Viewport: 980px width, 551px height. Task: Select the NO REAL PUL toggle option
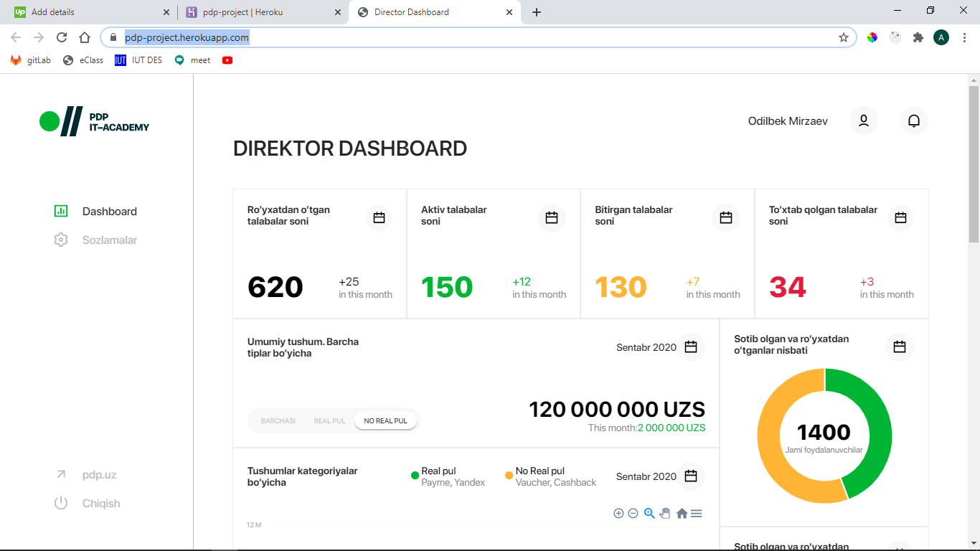386,420
